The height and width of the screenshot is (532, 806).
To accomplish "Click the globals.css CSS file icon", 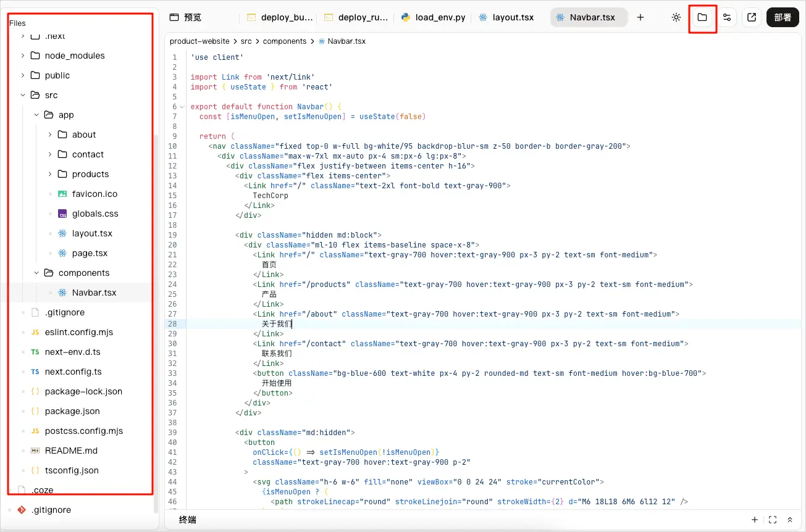I will (x=62, y=214).
